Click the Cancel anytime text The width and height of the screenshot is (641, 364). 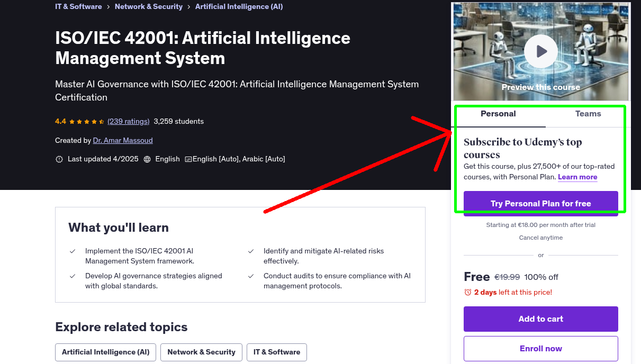click(x=541, y=238)
